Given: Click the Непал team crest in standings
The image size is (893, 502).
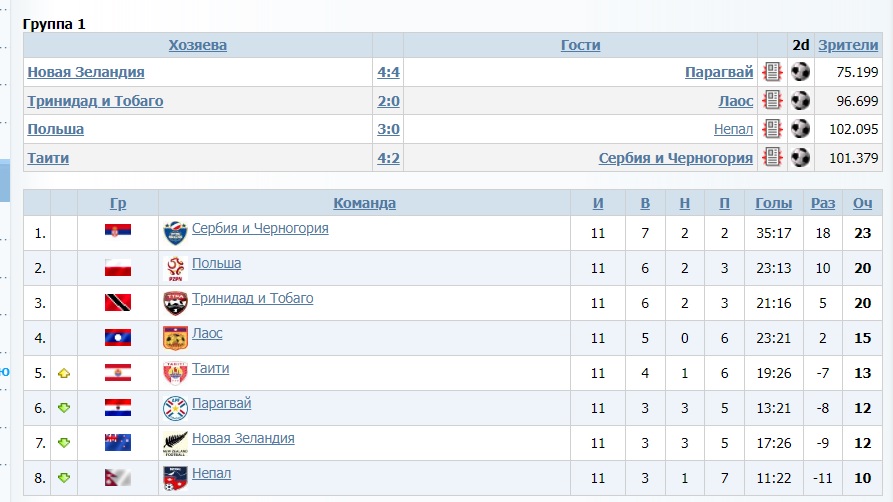Looking at the screenshot, I should (175, 477).
